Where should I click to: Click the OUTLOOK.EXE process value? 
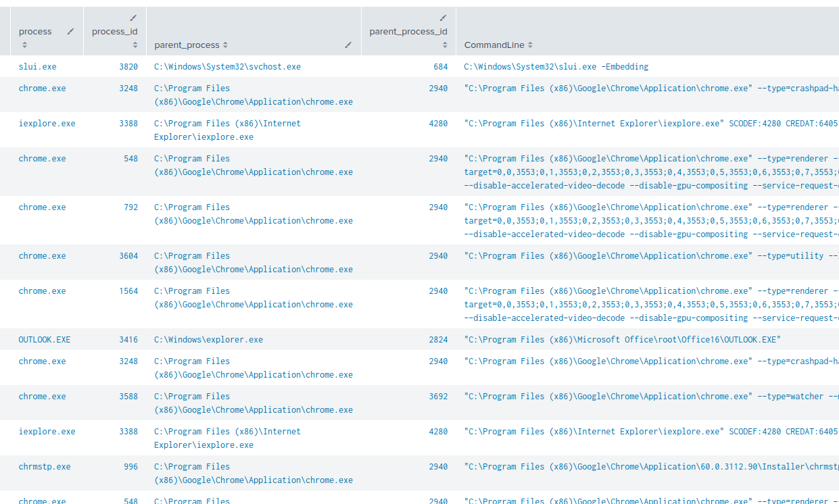(x=45, y=340)
